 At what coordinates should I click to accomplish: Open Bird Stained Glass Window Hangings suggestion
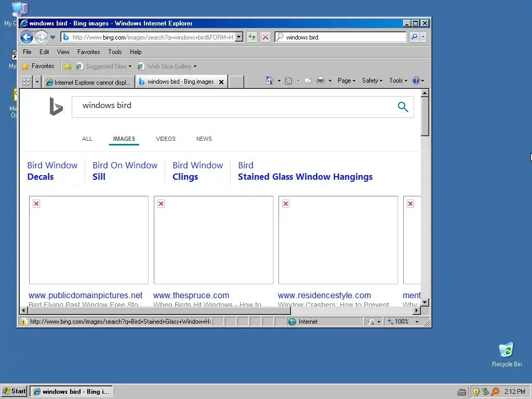point(305,171)
